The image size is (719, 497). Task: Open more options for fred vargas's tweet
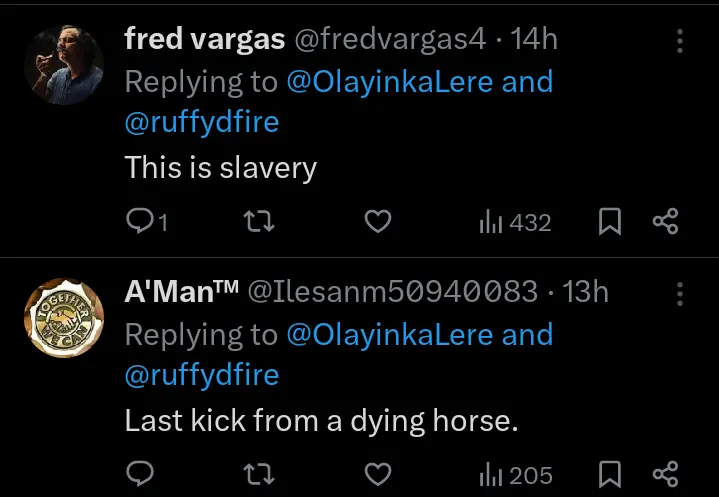680,41
